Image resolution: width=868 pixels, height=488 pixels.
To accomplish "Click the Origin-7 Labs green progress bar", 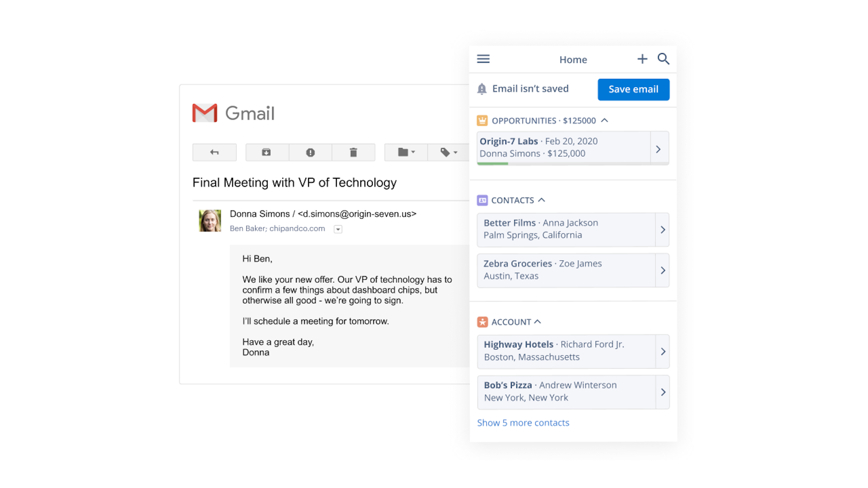I will [493, 164].
